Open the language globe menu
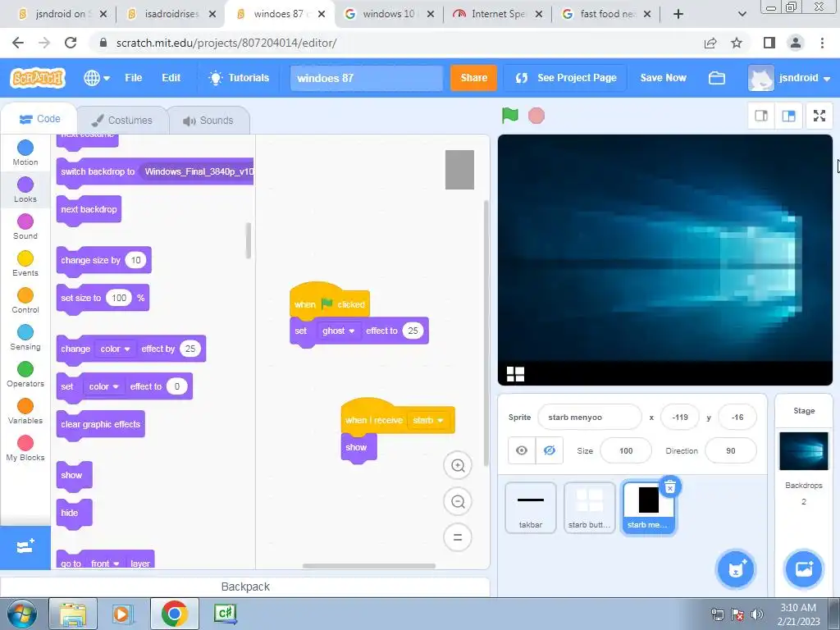This screenshot has height=630, width=840. pos(97,78)
